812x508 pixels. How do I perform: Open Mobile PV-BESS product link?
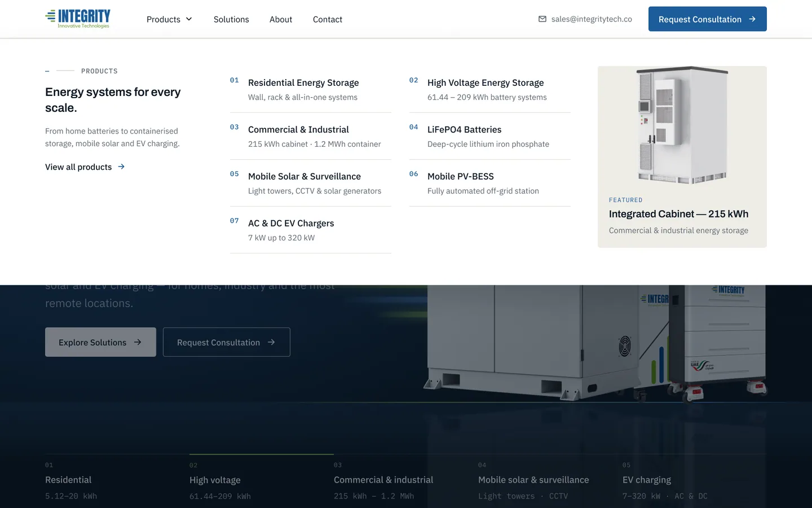490,183
